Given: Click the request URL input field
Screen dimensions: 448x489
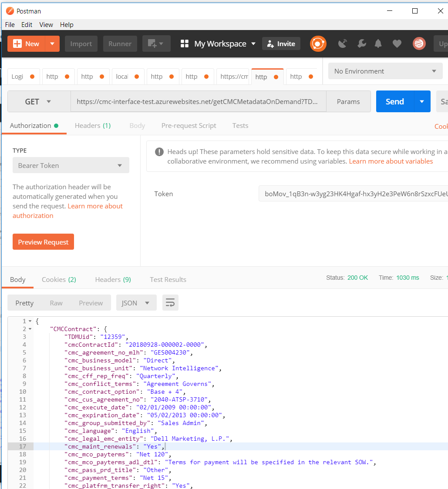Looking at the screenshot, I should (198, 102).
